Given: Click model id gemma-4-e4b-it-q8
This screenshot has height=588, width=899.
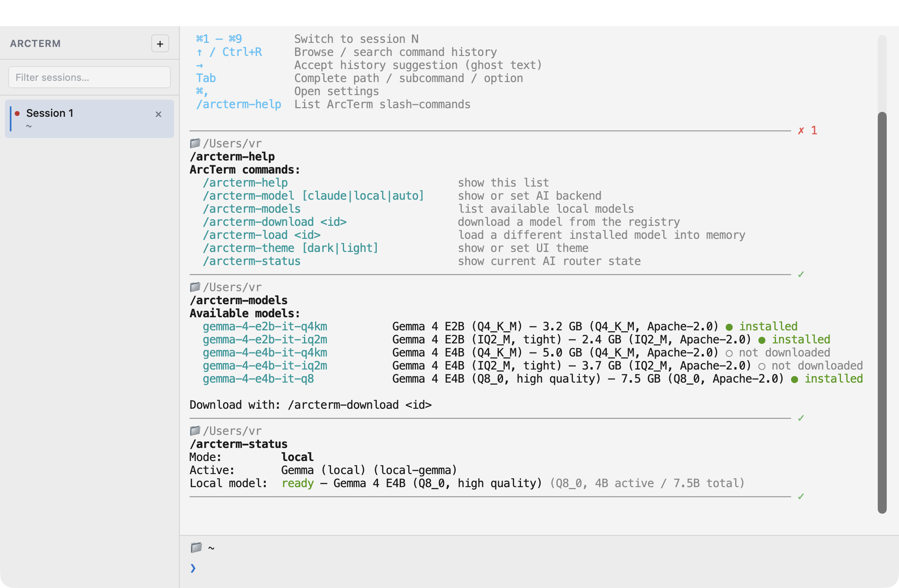Looking at the screenshot, I should 258,379.
